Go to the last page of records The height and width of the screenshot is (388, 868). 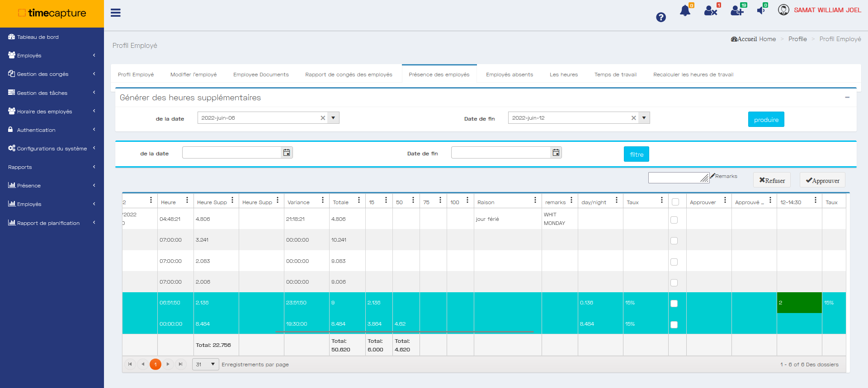181,364
